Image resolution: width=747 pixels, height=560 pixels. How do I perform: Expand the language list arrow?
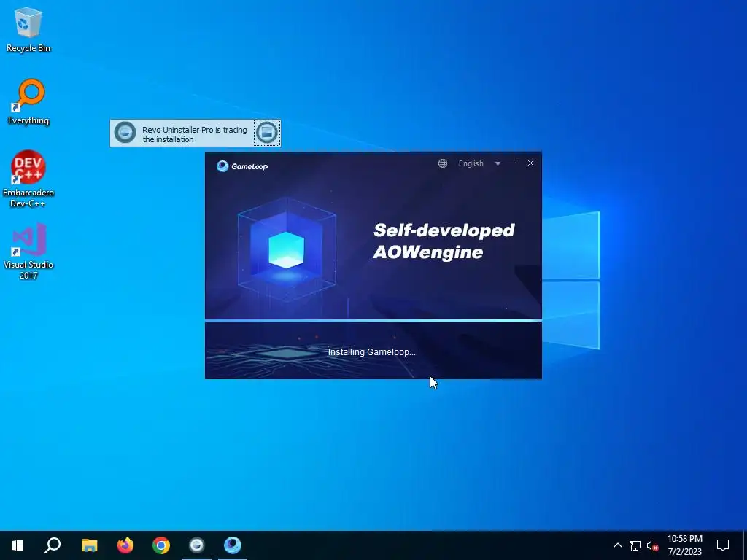(498, 164)
